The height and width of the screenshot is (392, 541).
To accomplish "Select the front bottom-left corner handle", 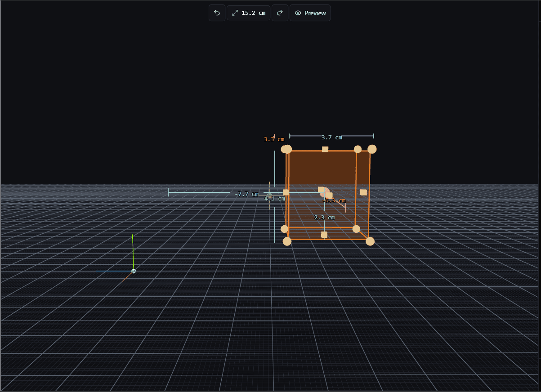I will point(287,242).
